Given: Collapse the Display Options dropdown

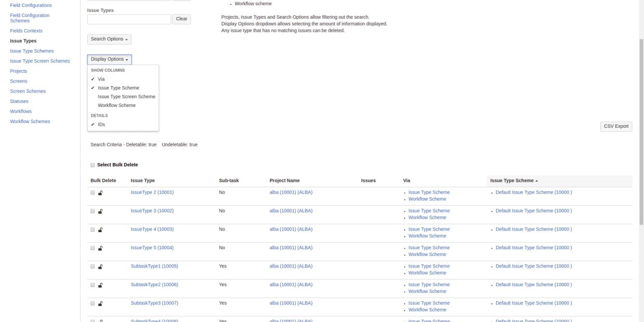Looking at the screenshot, I should tap(109, 59).
